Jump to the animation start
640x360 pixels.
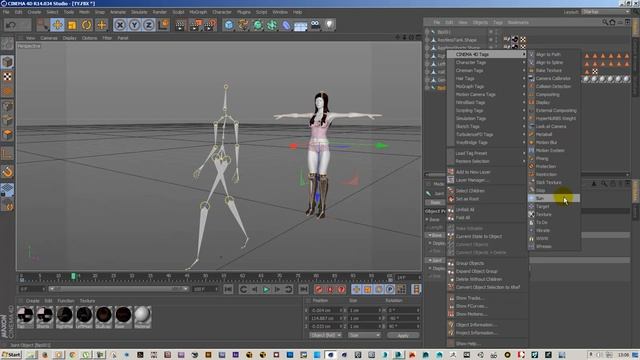pos(228,289)
